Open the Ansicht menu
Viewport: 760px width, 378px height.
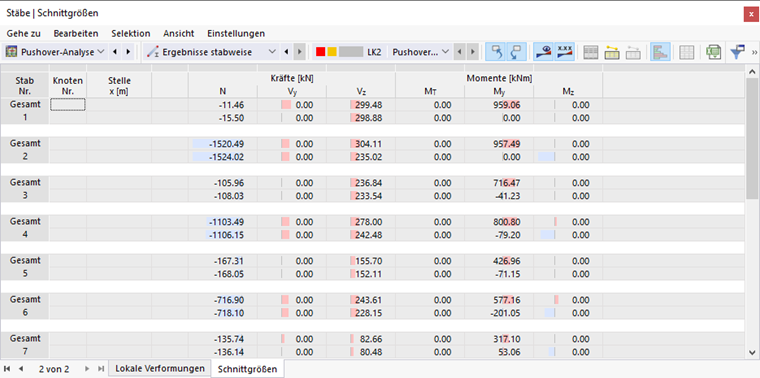tap(179, 33)
